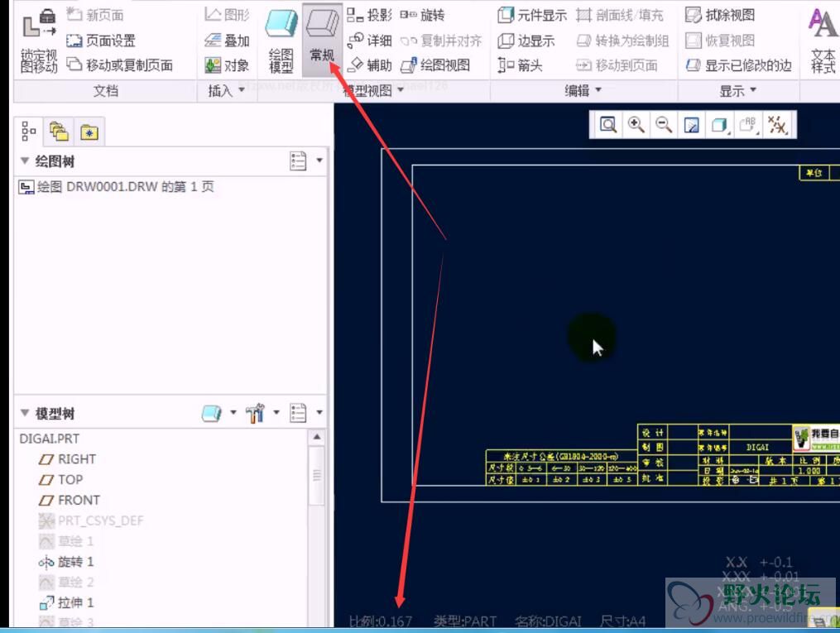Open Drawing Tree settings list icon
The width and height of the screenshot is (840, 633).
[298, 161]
